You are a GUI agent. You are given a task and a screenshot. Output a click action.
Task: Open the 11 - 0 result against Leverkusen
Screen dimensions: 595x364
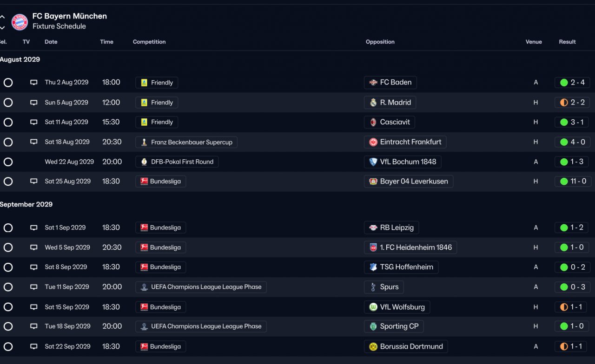[573, 182]
